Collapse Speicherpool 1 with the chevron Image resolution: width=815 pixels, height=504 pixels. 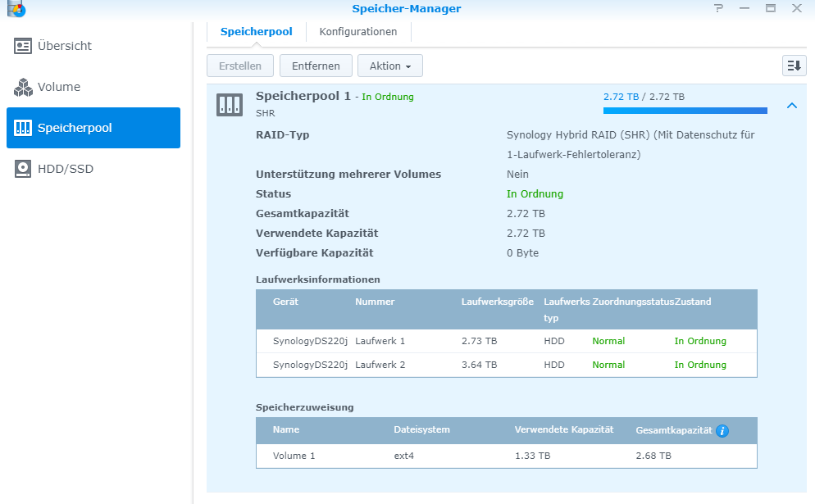pyautogui.click(x=791, y=106)
